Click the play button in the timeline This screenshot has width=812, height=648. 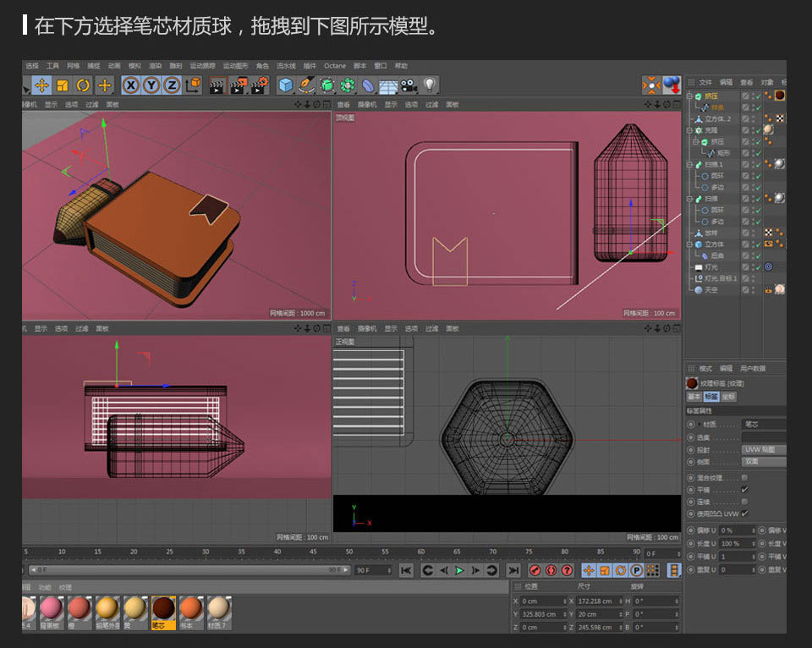coord(460,570)
